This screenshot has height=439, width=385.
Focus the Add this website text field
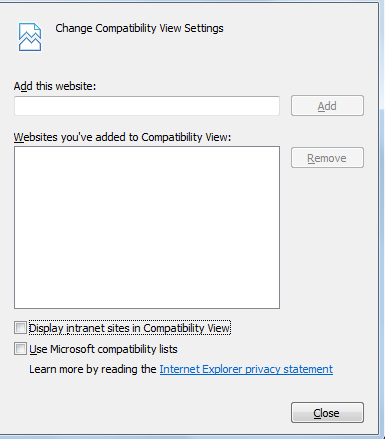(x=147, y=106)
